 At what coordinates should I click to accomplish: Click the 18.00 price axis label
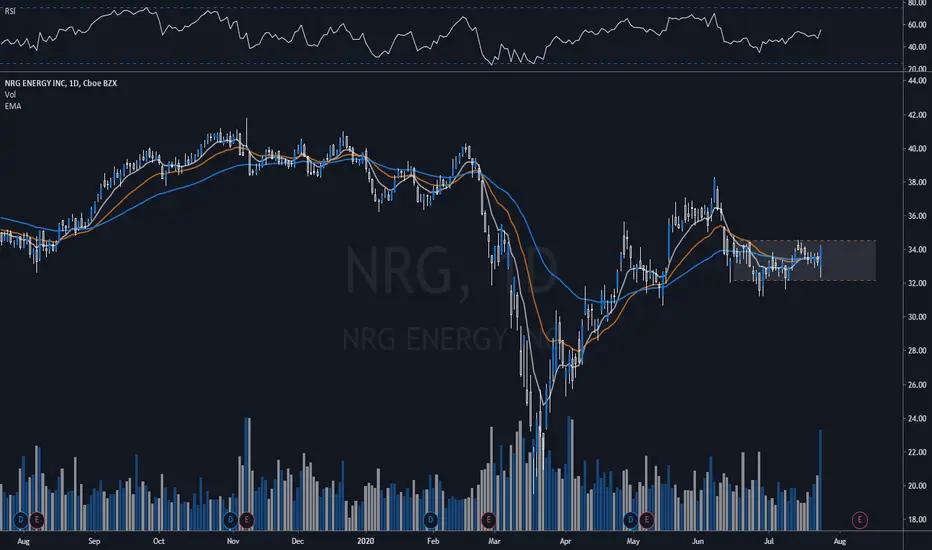(x=917, y=519)
